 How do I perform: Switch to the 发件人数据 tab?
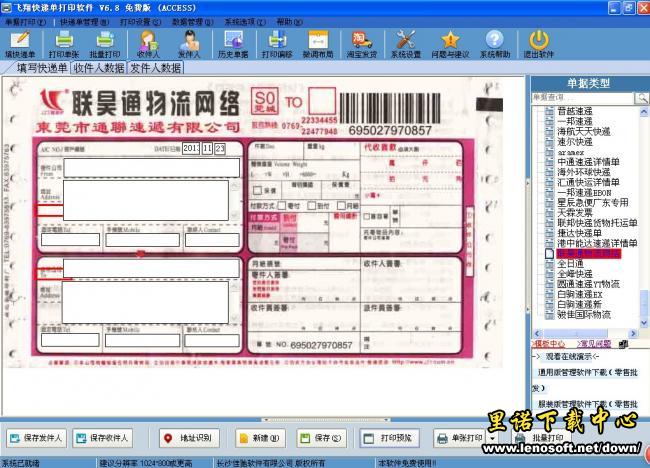click(x=155, y=68)
